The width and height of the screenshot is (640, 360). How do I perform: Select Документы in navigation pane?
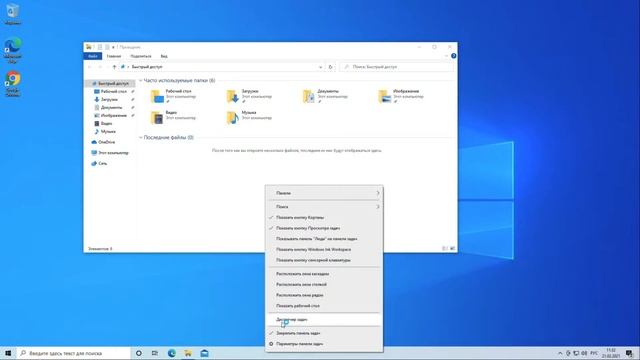[x=111, y=107]
